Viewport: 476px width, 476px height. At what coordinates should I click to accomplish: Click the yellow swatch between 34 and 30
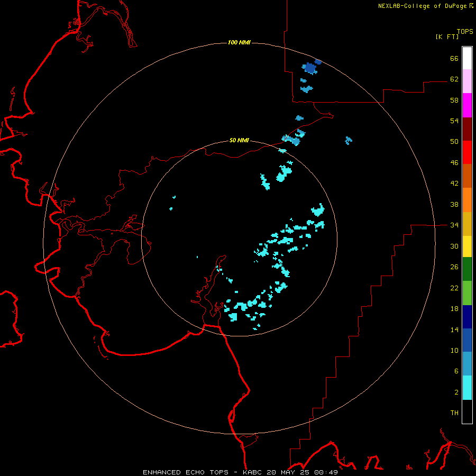tap(467, 246)
